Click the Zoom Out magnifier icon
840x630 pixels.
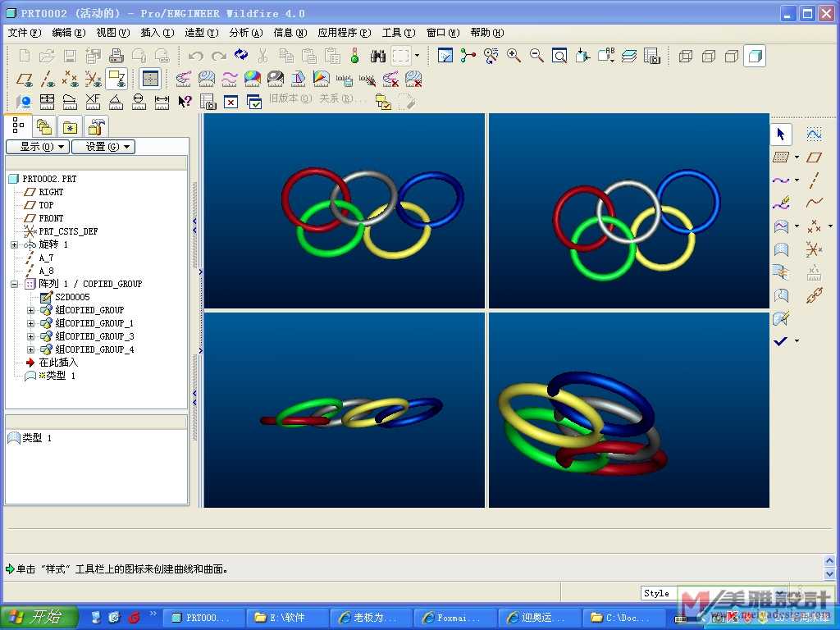pyautogui.click(x=536, y=56)
